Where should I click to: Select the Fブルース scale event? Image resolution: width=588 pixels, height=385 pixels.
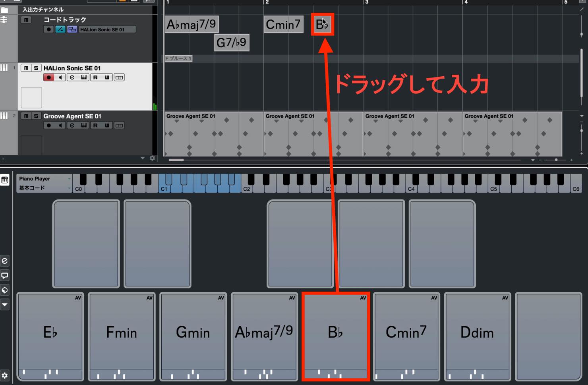[178, 58]
